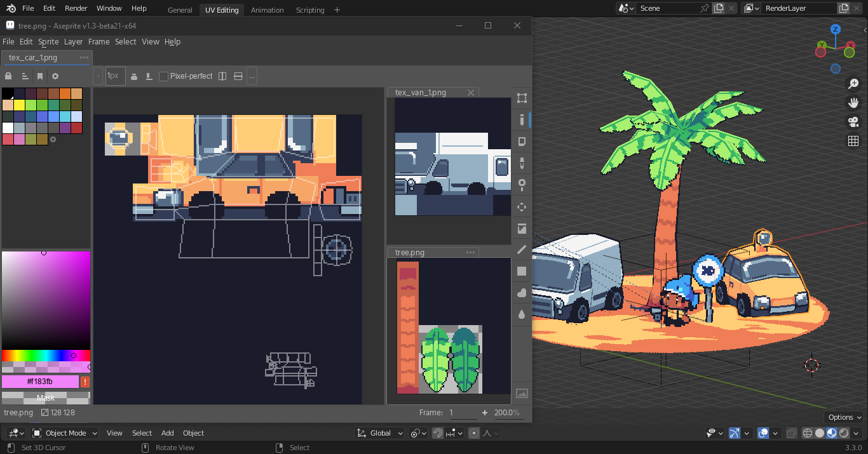Open the Sprite menu in Aseprite
Image resolution: width=868 pixels, height=454 pixels.
click(48, 41)
